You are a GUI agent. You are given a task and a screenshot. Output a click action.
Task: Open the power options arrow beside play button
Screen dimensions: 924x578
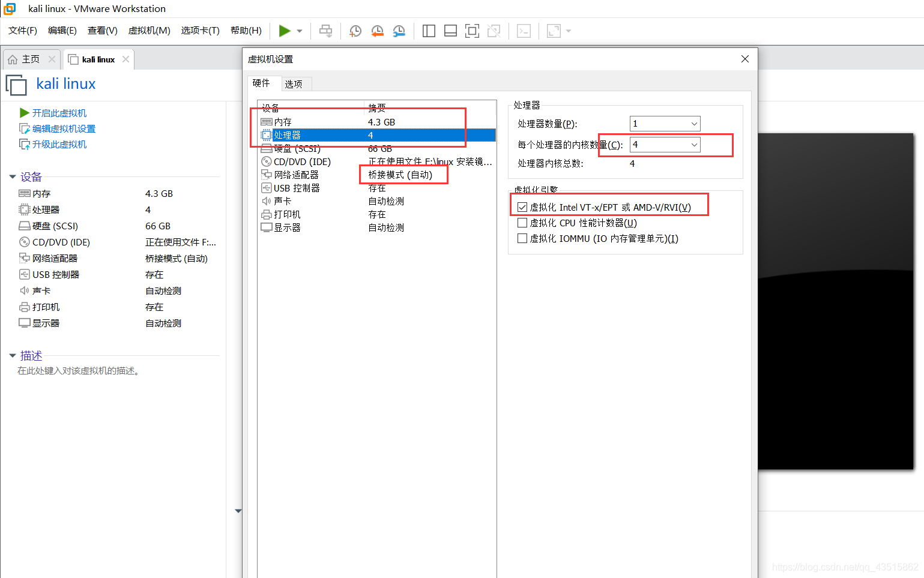click(x=300, y=31)
